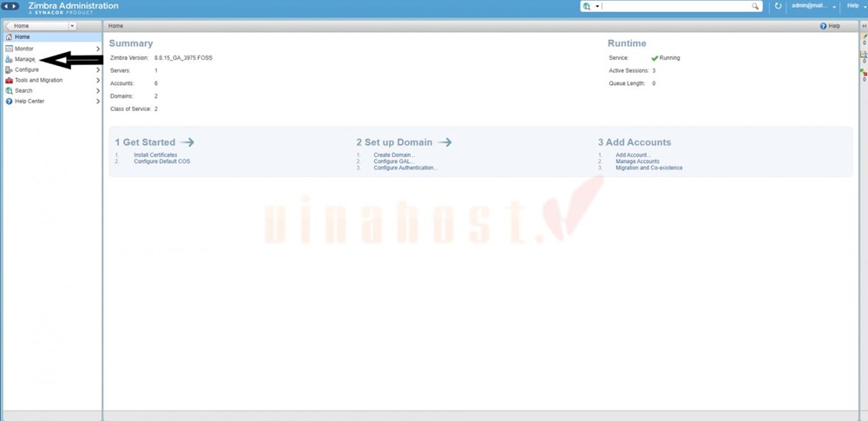This screenshot has width=868, height=421.
Task: Expand the Tools and Migration chevron
Action: pos(98,81)
